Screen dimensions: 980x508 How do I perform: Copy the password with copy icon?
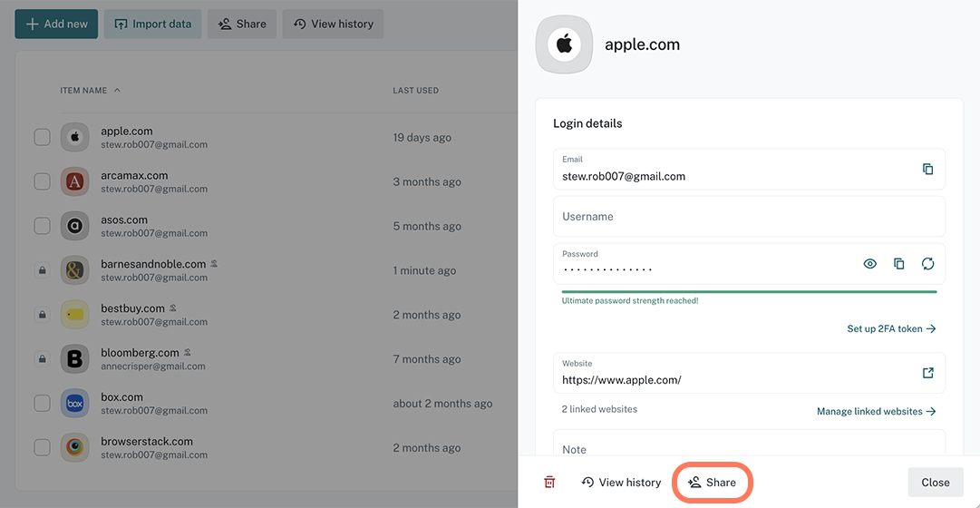pyautogui.click(x=898, y=263)
